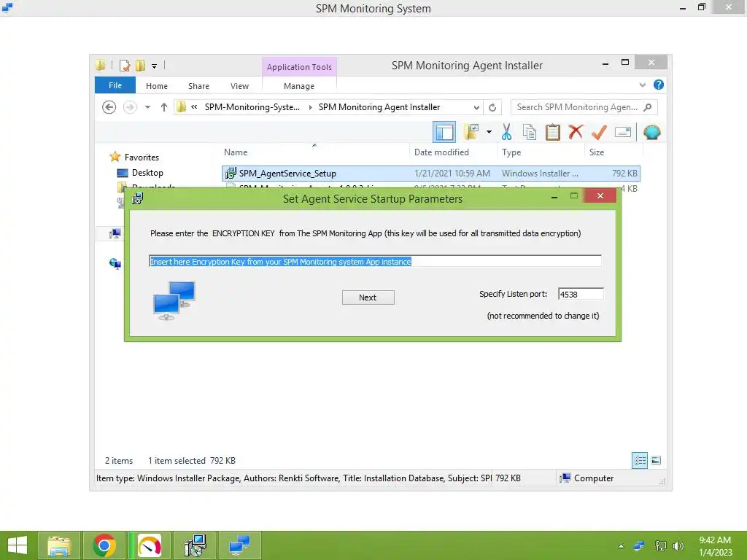Click the Up one level arrow
747x560 pixels.
tap(164, 107)
